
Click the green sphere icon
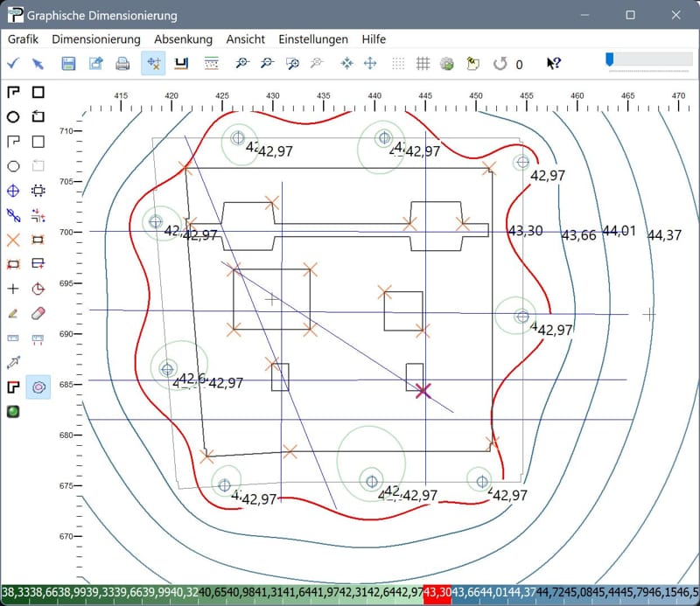click(x=13, y=411)
